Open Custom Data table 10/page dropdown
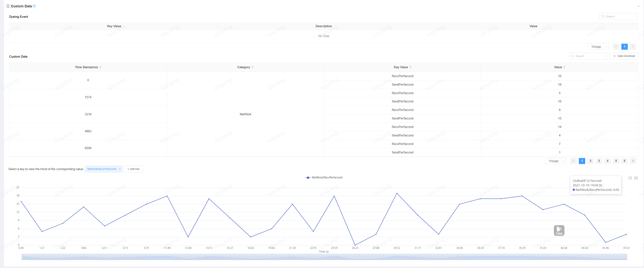This screenshot has height=268, width=644. [x=556, y=161]
